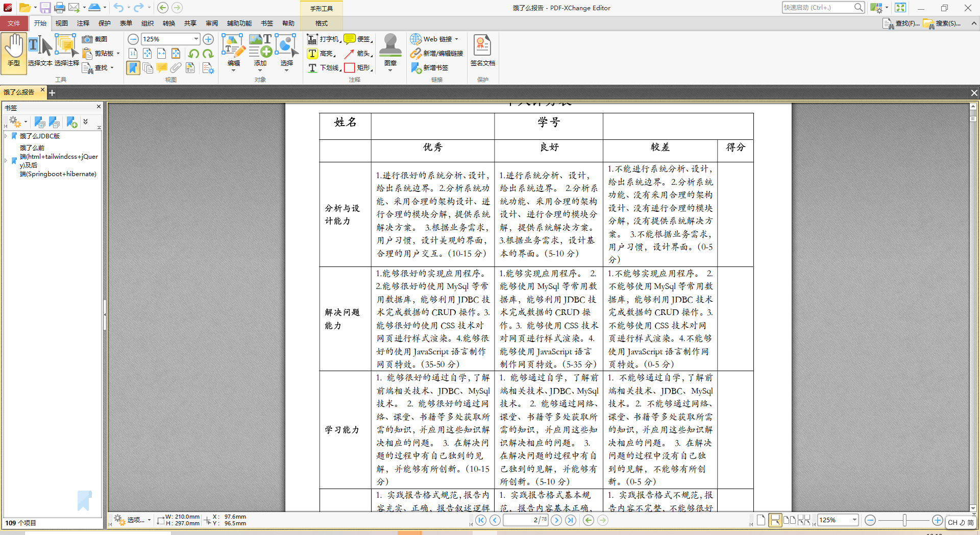The width and height of the screenshot is (980, 535).
Task: Click the 截图 (Snapshot) button
Action: [x=95, y=39]
